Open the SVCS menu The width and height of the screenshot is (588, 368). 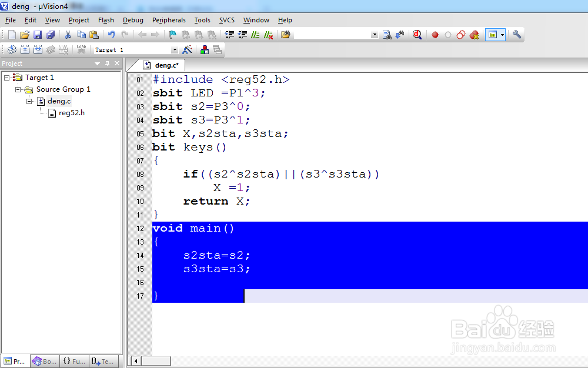pos(227,20)
